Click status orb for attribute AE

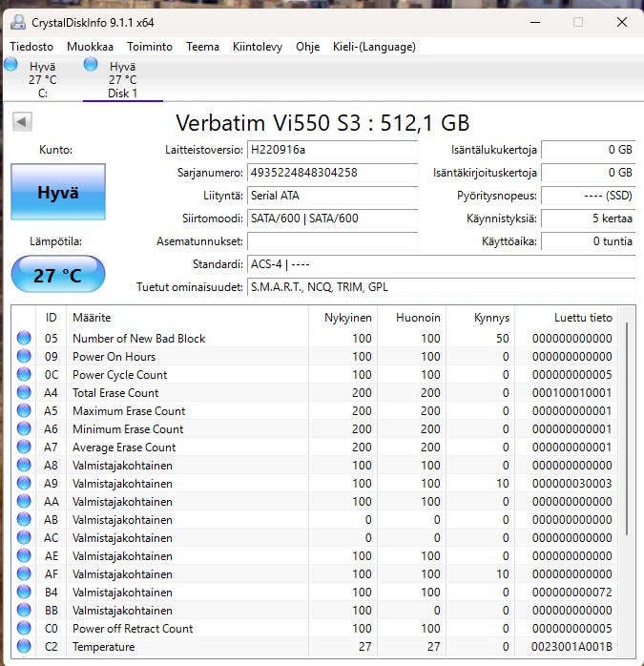click(x=24, y=555)
